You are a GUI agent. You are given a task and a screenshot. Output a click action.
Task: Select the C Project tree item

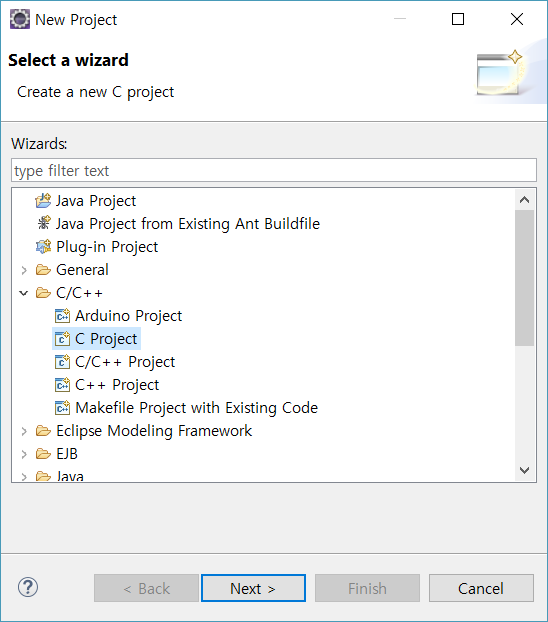click(x=96, y=339)
